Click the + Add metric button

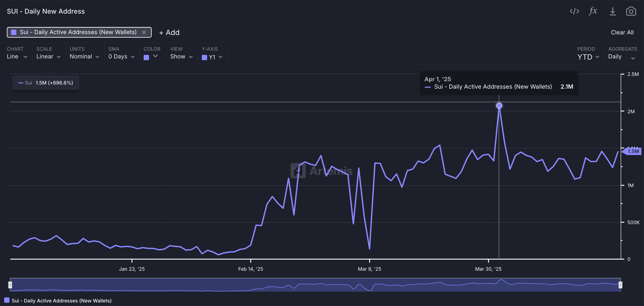click(169, 32)
